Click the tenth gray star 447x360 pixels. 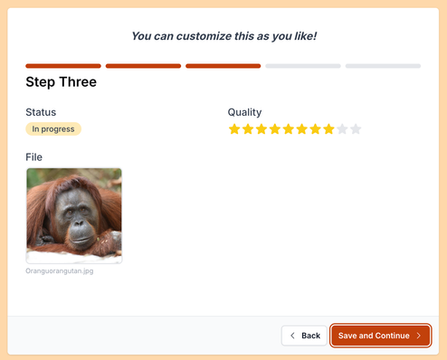[x=356, y=129]
